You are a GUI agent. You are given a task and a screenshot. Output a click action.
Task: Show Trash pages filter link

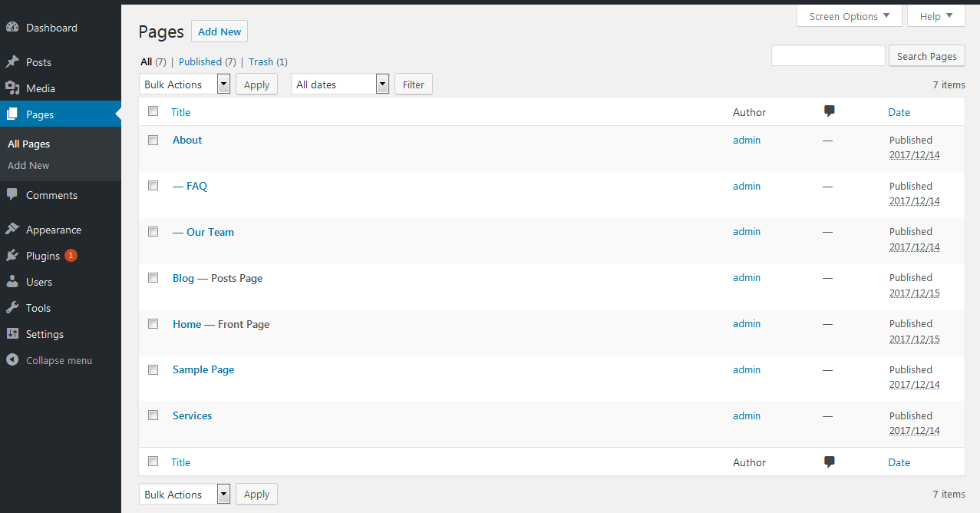(261, 61)
